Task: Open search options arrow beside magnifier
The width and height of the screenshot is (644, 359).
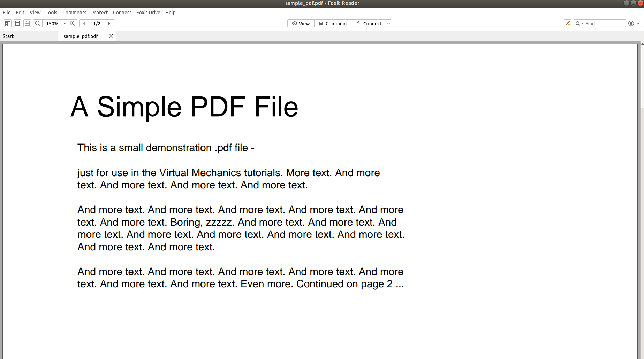Action: 582,24
